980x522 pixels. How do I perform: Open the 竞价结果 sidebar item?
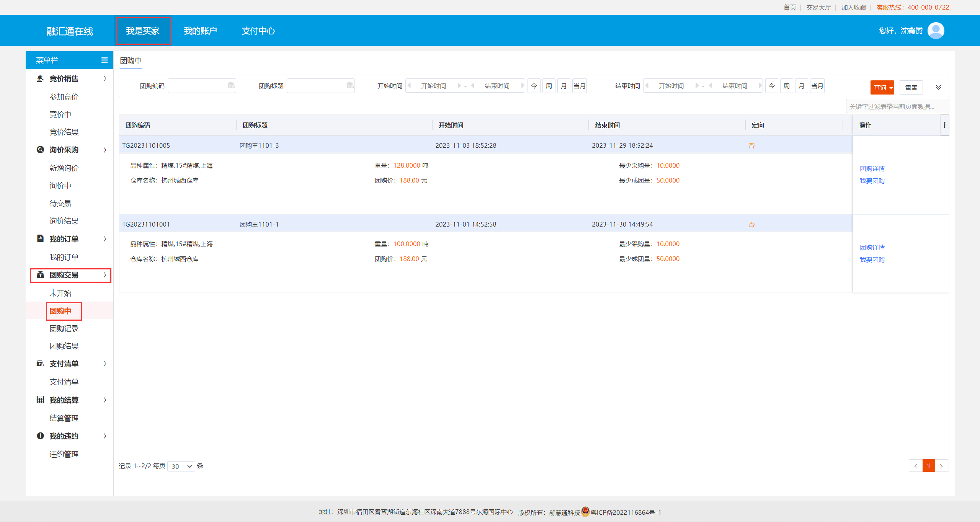[x=64, y=132]
